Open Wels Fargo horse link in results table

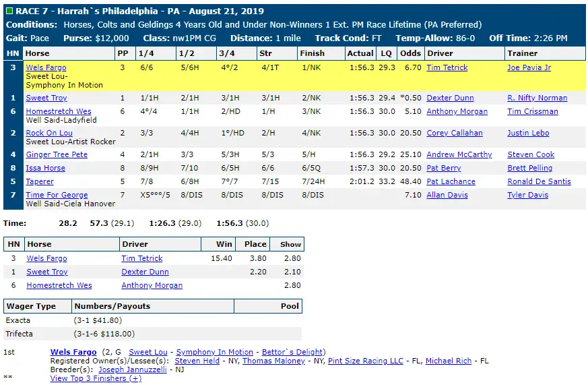pos(46,67)
